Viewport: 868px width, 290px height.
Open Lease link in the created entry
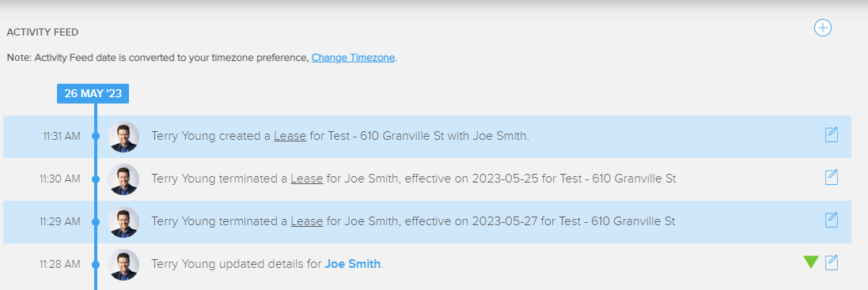point(290,136)
